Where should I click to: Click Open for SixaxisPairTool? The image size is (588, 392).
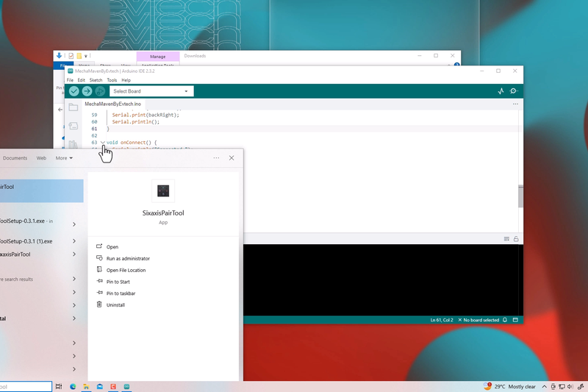tap(112, 247)
